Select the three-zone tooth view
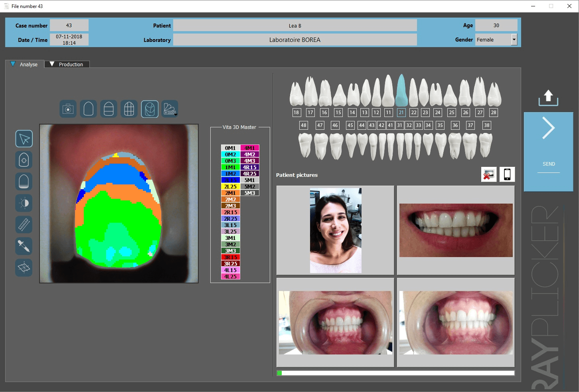The image size is (579, 392). tap(109, 109)
